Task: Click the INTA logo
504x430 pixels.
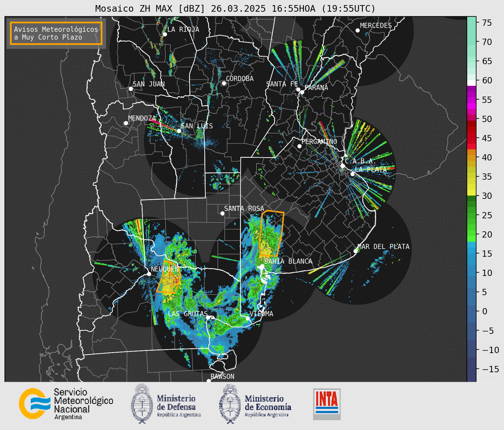Action: pyautogui.click(x=327, y=404)
